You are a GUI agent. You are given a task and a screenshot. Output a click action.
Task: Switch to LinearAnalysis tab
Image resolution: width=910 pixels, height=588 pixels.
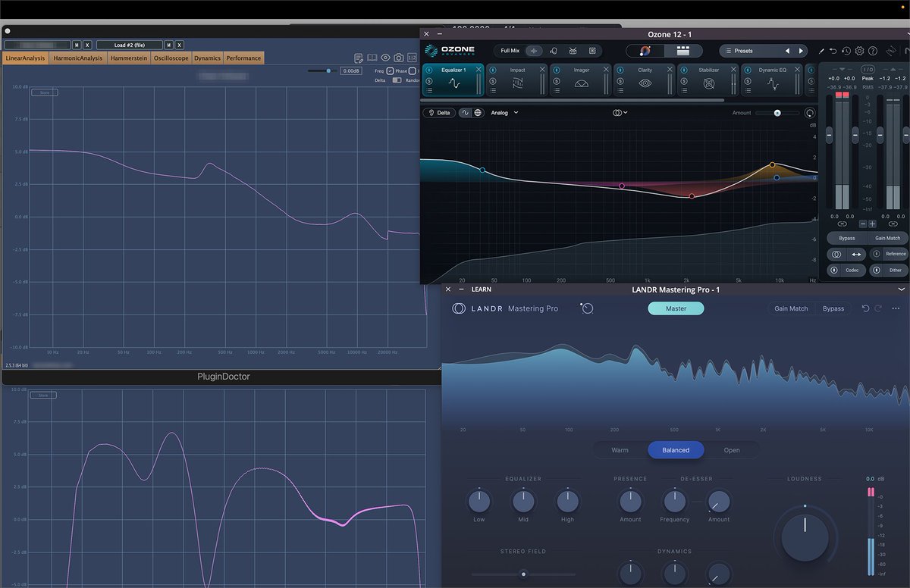click(x=26, y=58)
